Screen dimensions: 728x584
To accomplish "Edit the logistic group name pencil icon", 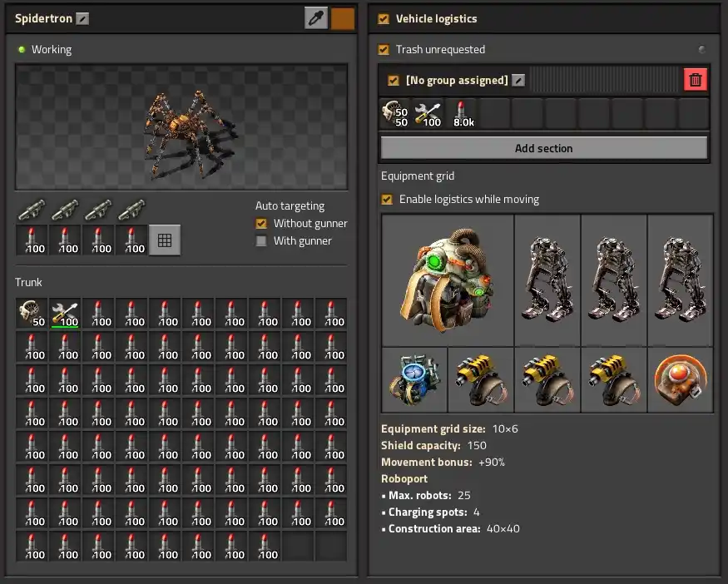I will point(518,81).
